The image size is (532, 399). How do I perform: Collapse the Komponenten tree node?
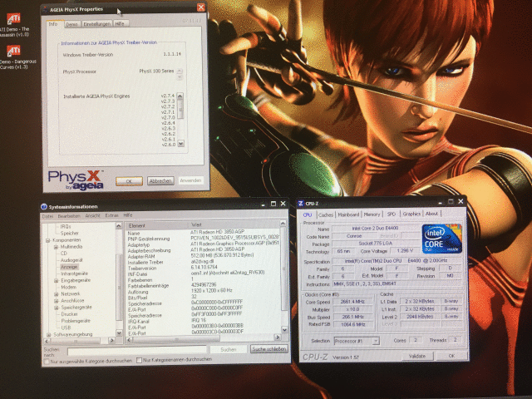coord(48,240)
